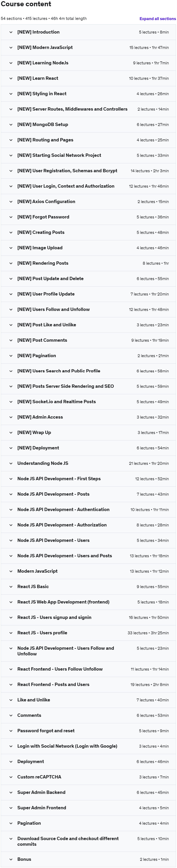The width and height of the screenshot is (177, 868).
Task: Expand [NEW] Learn React chevron
Action: coord(11,79)
